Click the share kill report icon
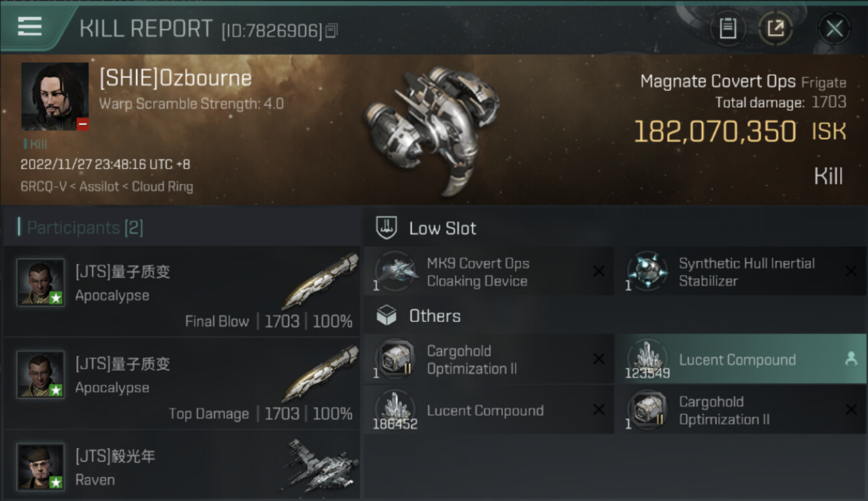Viewport: 868px width, 501px height. [x=776, y=29]
